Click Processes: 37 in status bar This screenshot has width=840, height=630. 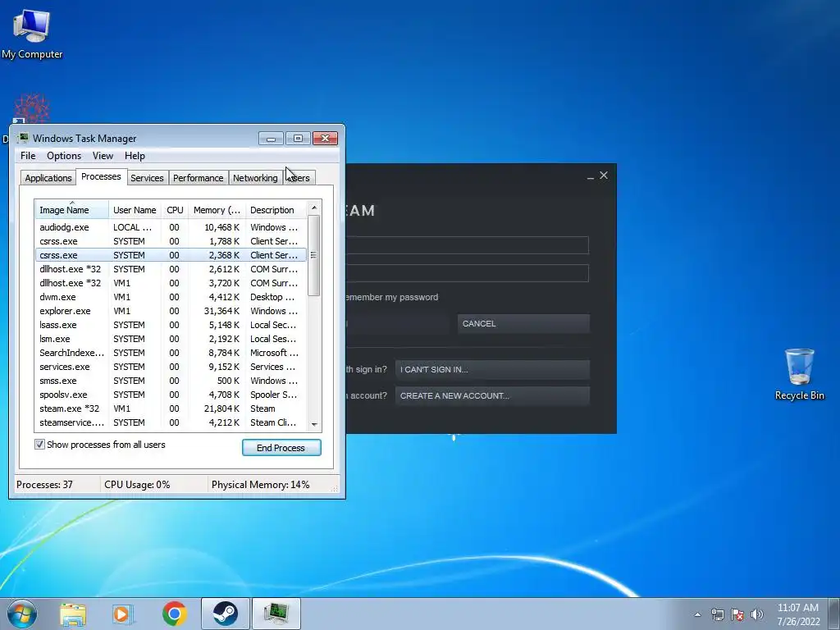[x=44, y=485]
